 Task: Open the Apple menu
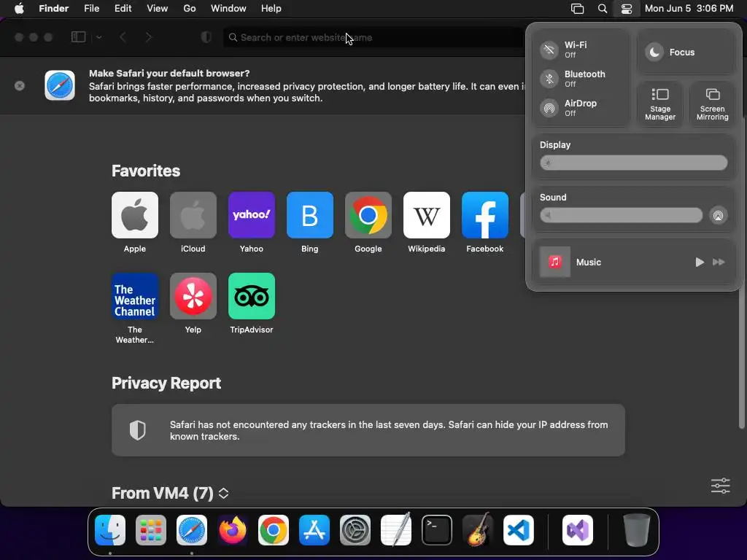pyautogui.click(x=19, y=9)
